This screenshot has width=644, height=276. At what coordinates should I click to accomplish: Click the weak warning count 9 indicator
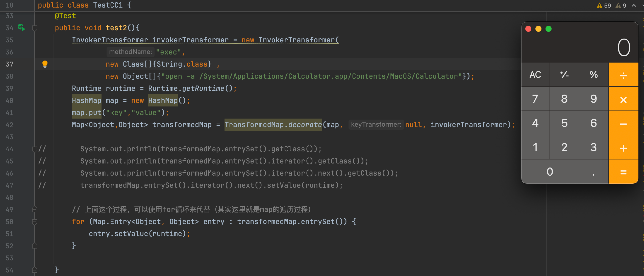tap(621, 6)
